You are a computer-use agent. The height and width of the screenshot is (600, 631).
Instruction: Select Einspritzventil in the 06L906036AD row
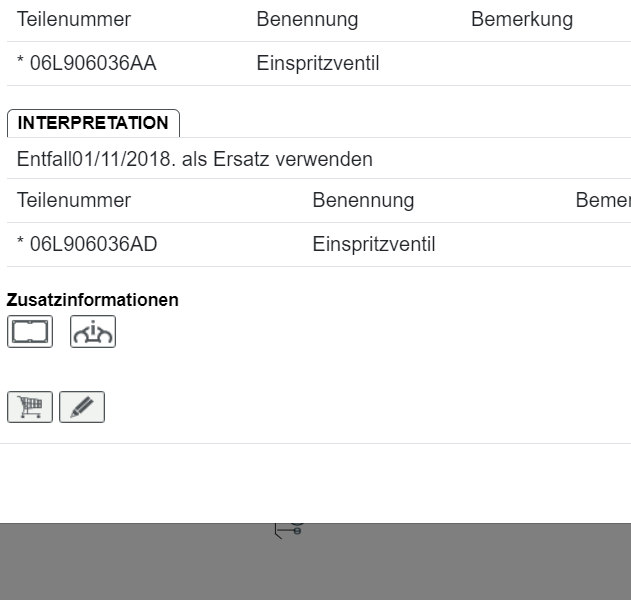click(374, 244)
